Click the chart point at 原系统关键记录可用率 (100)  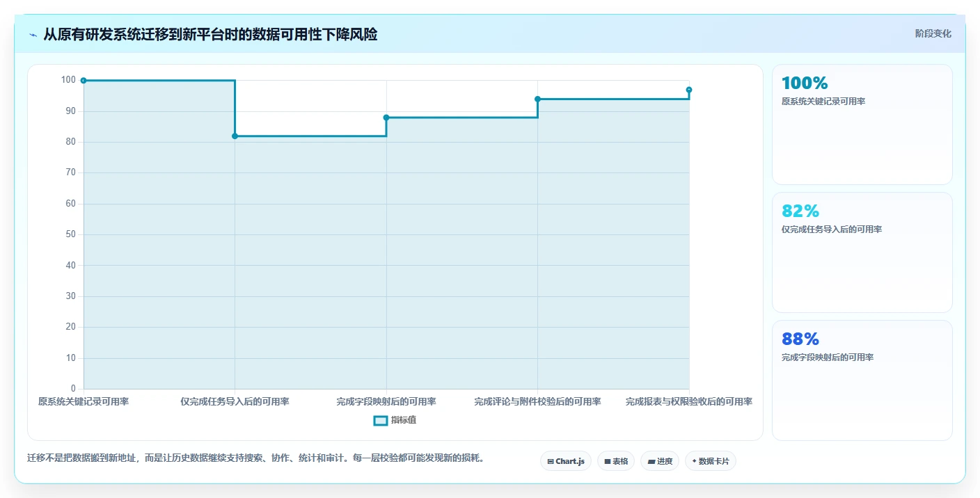pyautogui.click(x=84, y=81)
